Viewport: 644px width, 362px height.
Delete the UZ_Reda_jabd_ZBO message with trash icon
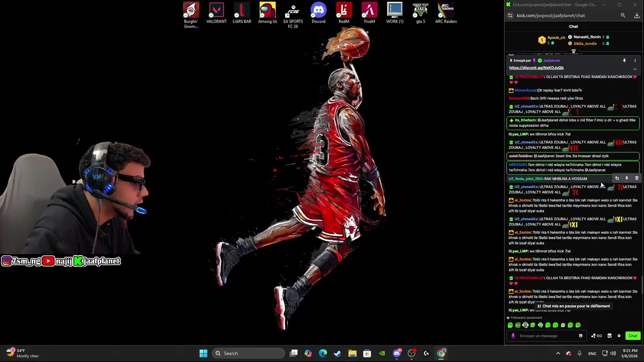click(636, 178)
